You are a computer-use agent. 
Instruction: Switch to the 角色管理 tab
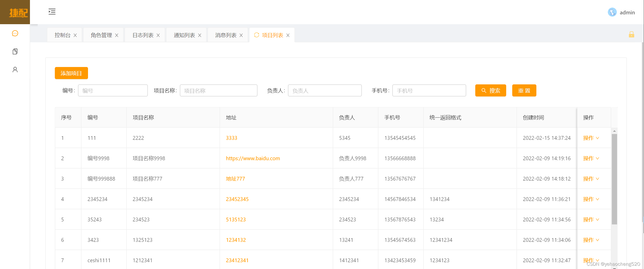102,35
